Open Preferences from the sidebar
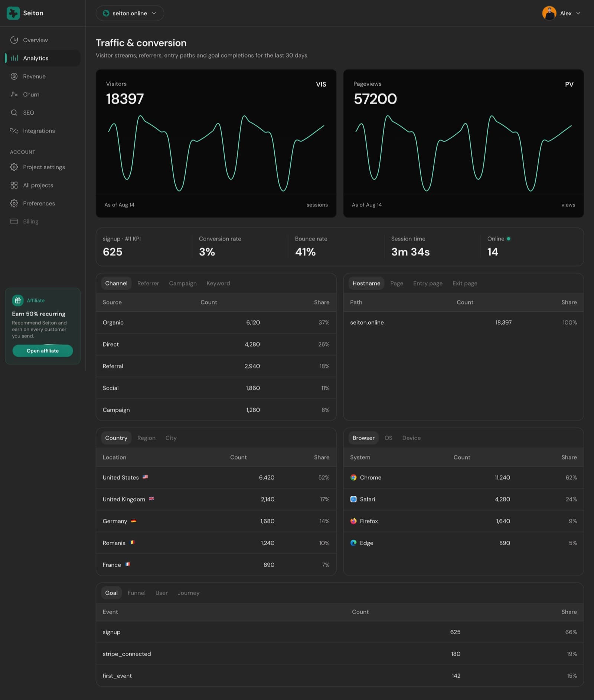594x700 pixels. [x=43, y=204]
